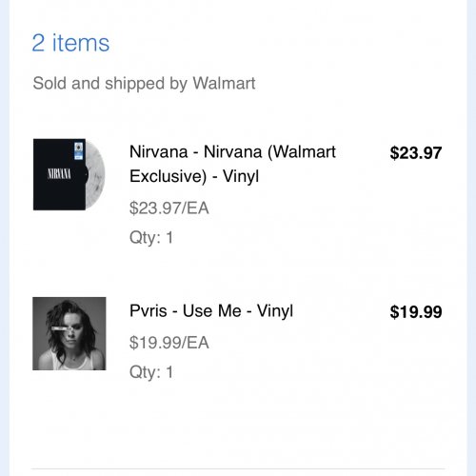Image resolution: width=476 pixels, height=476 pixels.
Task: Click the NIRVANA logo on the album cover
Action: [x=59, y=174]
